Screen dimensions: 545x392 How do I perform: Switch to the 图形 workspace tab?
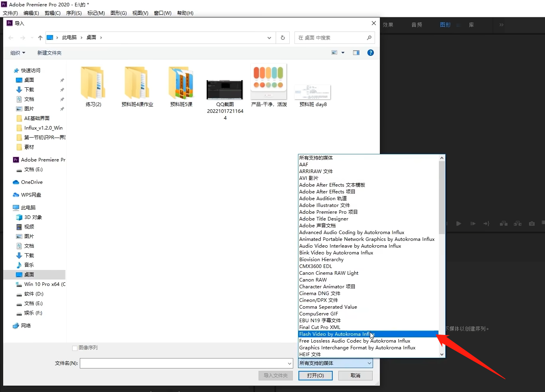click(x=445, y=25)
